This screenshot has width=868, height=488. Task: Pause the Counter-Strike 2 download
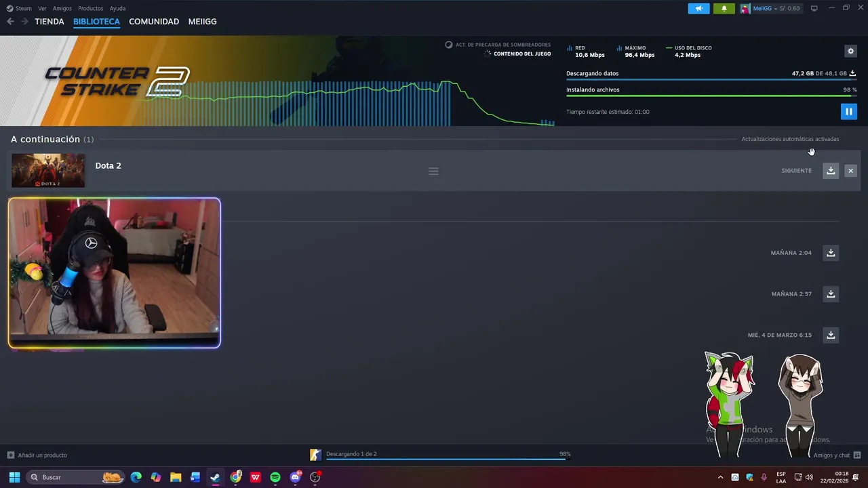pos(848,112)
